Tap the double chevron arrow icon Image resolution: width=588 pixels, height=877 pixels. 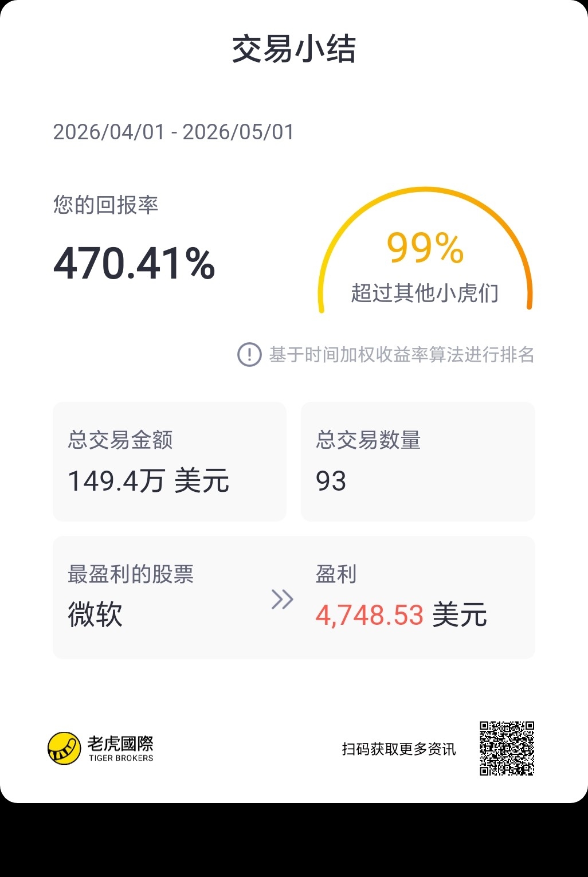[x=282, y=599]
